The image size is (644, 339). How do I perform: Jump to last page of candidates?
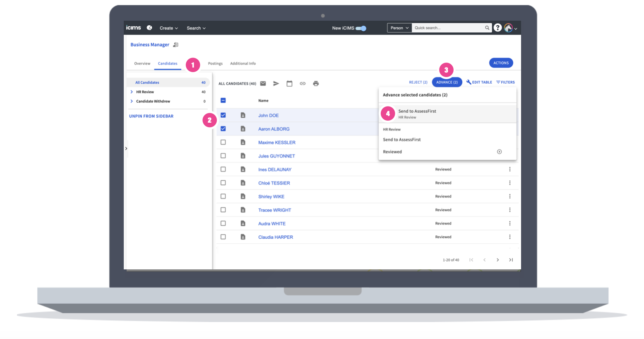(511, 260)
